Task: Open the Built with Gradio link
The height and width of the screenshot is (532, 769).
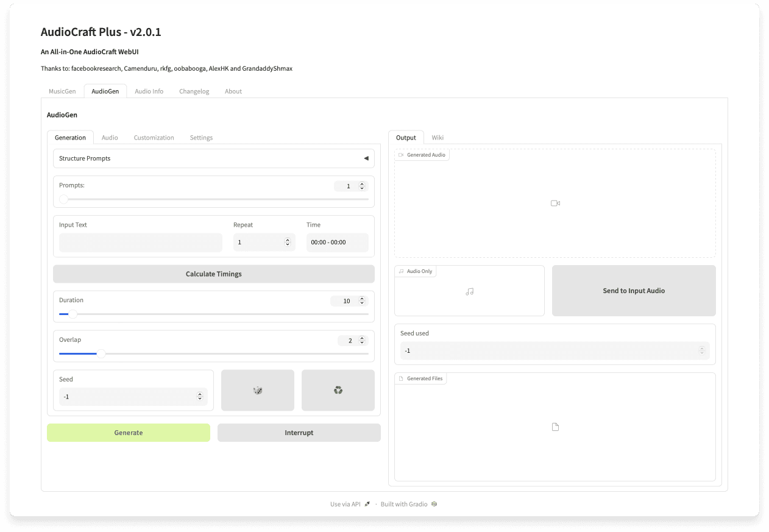Action: [x=409, y=504]
